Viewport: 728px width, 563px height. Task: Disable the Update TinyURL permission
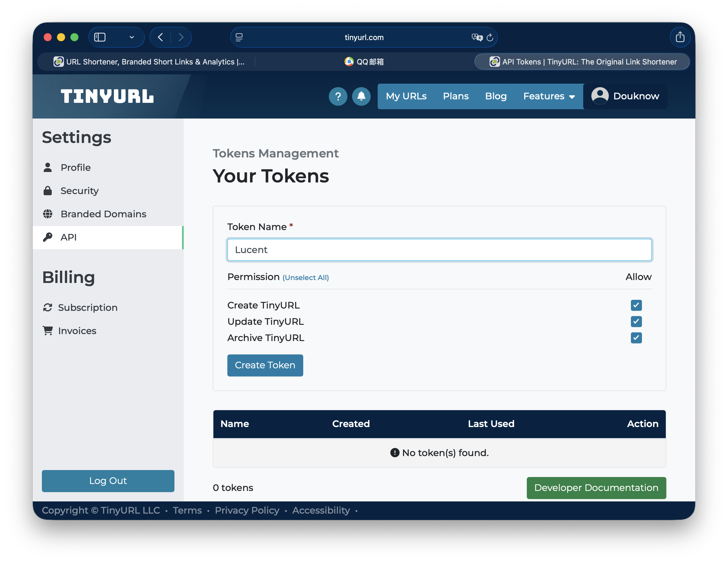pos(636,322)
